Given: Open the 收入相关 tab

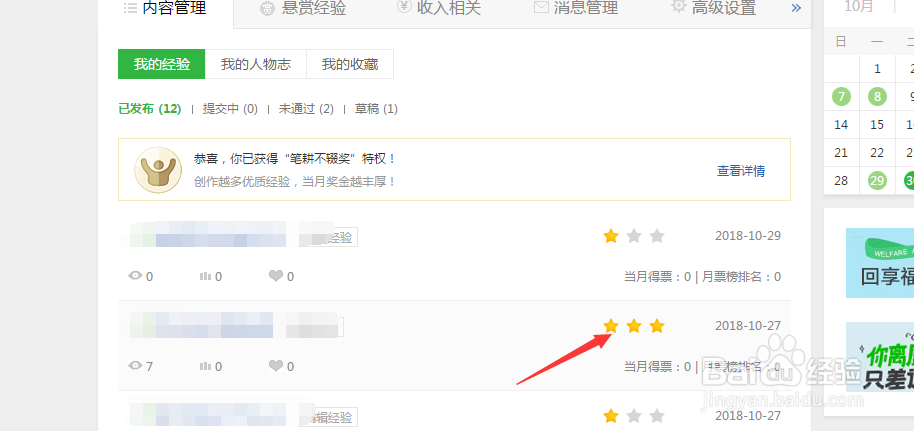Looking at the screenshot, I should point(439,8).
